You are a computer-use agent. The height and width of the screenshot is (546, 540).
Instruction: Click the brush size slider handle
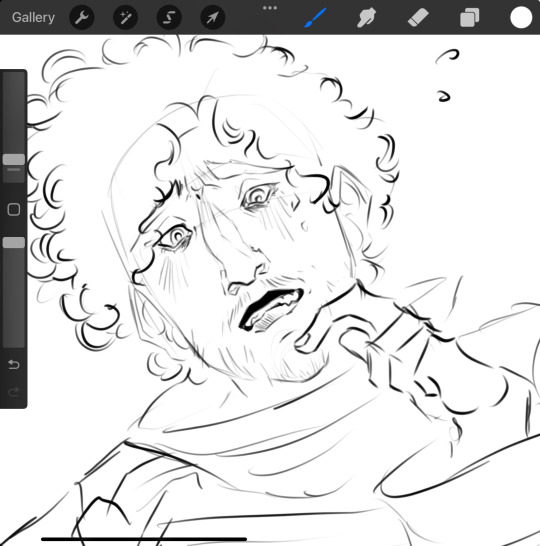pyautogui.click(x=14, y=159)
